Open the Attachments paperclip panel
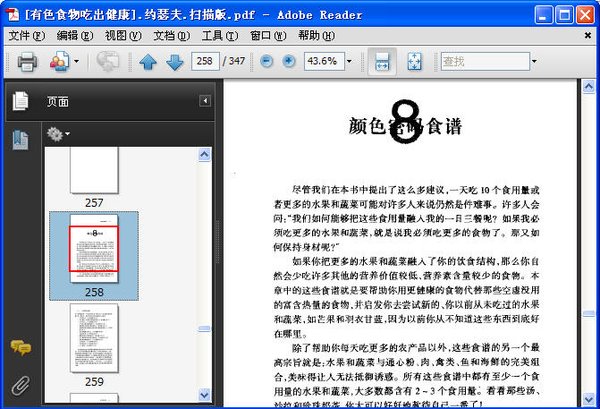The width and height of the screenshot is (600, 409). coord(20,386)
